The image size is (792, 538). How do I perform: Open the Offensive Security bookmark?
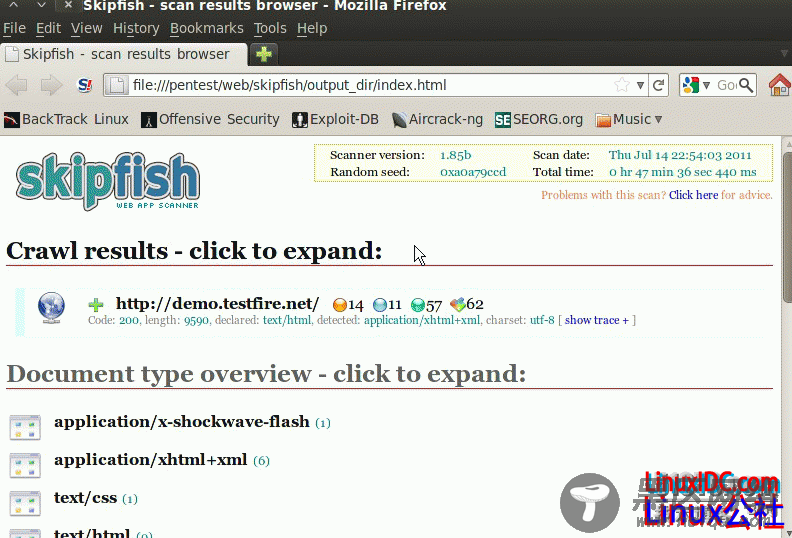[210, 119]
